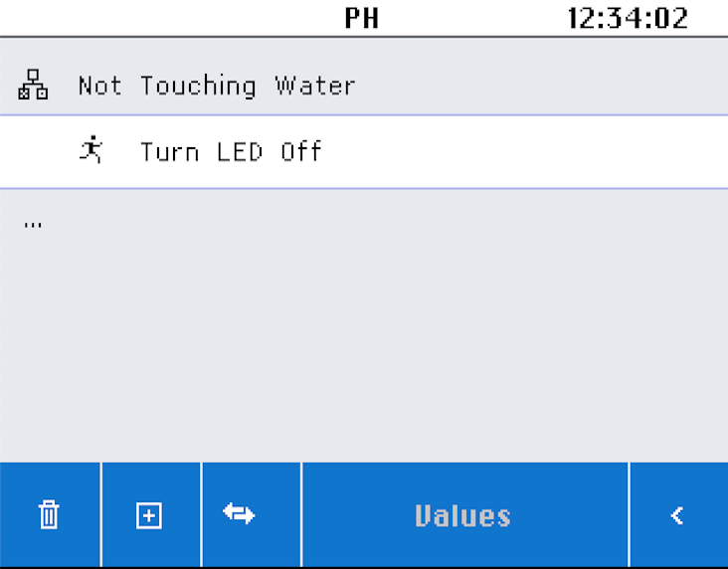Click the running figure action icon
The image size is (728, 569).
point(91,151)
